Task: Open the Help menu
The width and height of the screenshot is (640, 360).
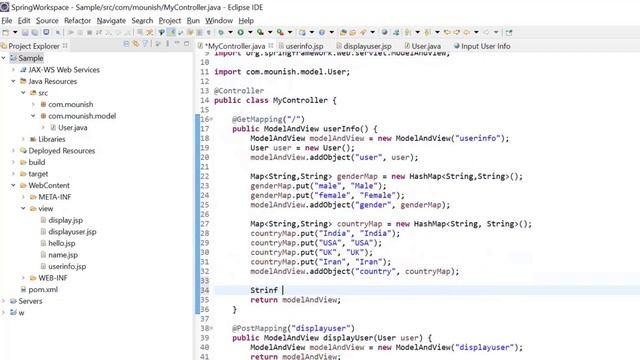Action: pyautogui.click(x=246, y=20)
